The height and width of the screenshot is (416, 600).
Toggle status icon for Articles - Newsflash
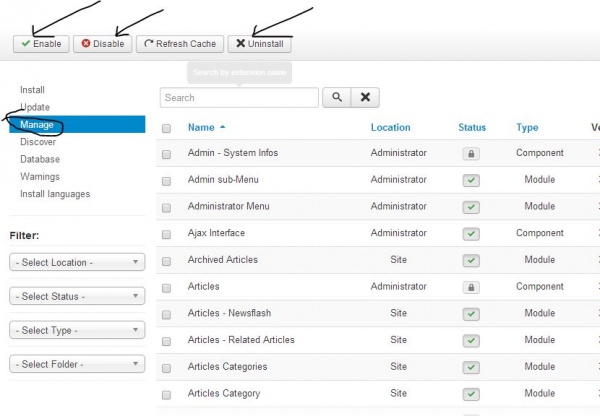(x=470, y=313)
